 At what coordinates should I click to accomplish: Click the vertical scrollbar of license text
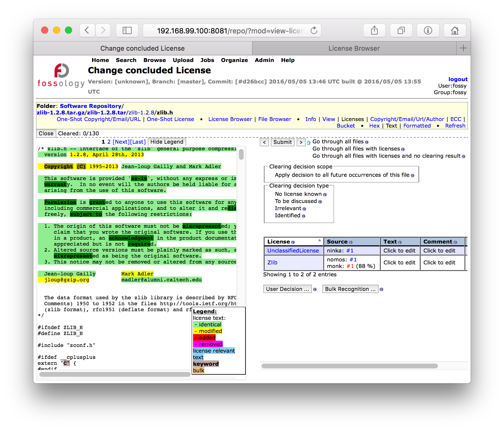pos(241,154)
